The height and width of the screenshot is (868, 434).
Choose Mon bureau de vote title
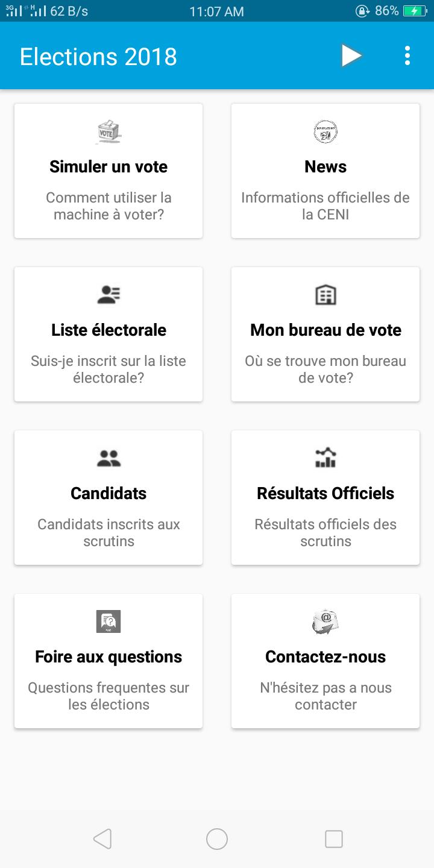[x=325, y=330]
